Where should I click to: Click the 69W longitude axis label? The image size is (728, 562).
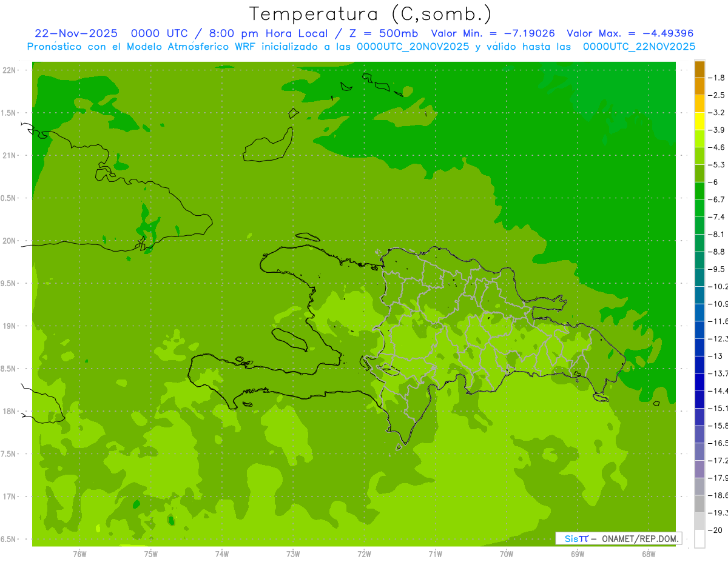pos(578,554)
